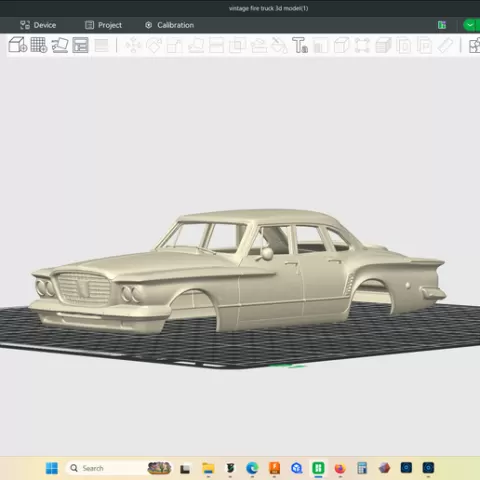Select the Text shape T tool
This screenshot has height=480, width=480.
point(300,45)
